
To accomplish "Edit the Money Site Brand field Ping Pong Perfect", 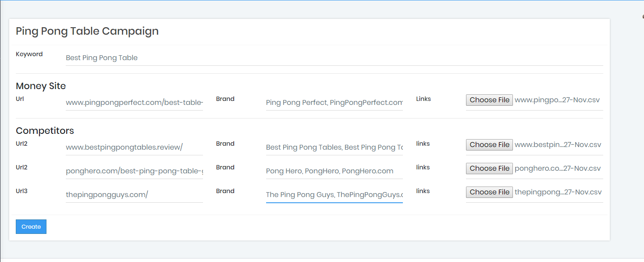I will pyautogui.click(x=334, y=103).
